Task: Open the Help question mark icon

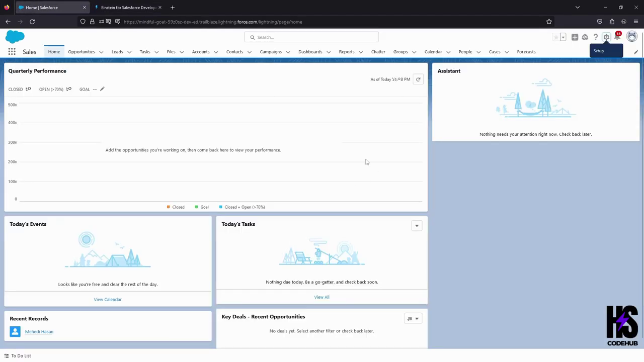Action: pos(596,37)
